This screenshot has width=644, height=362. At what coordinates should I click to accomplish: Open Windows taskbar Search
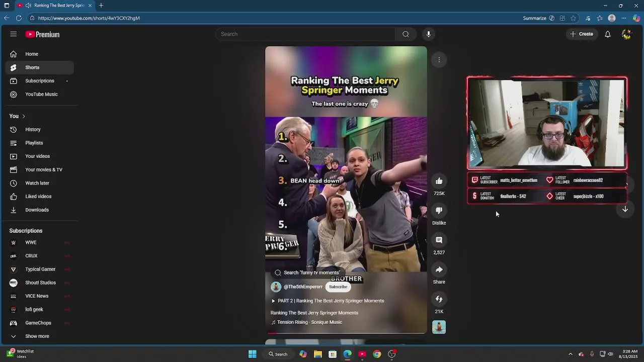278,354
